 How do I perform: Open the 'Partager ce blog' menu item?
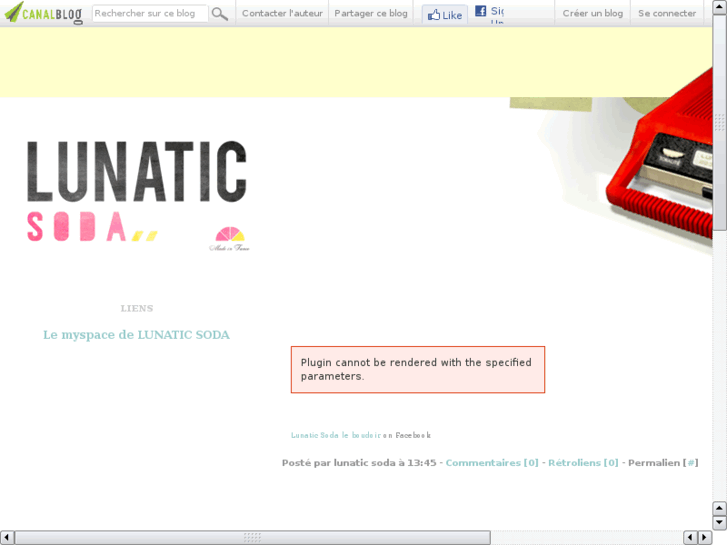(x=371, y=13)
